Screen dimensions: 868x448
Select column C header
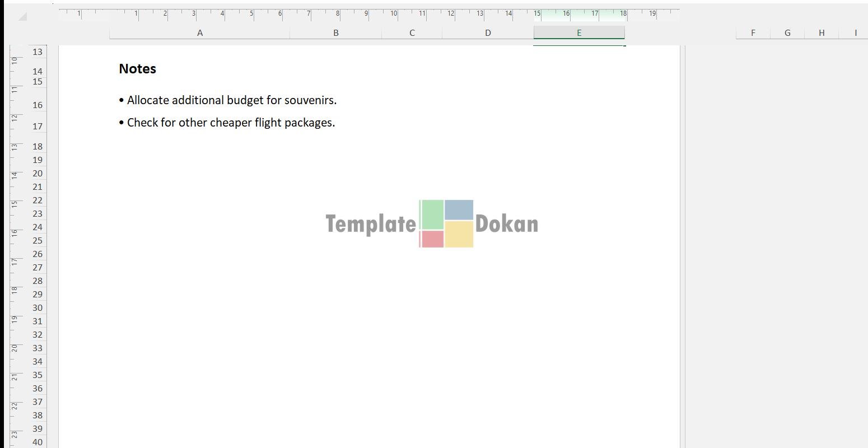(412, 33)
